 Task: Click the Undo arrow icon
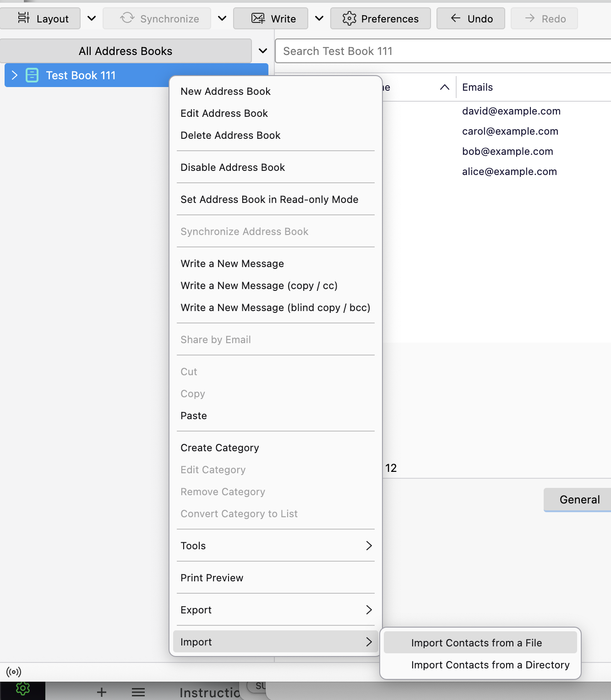pyautogui.click(x=456, y=18)
